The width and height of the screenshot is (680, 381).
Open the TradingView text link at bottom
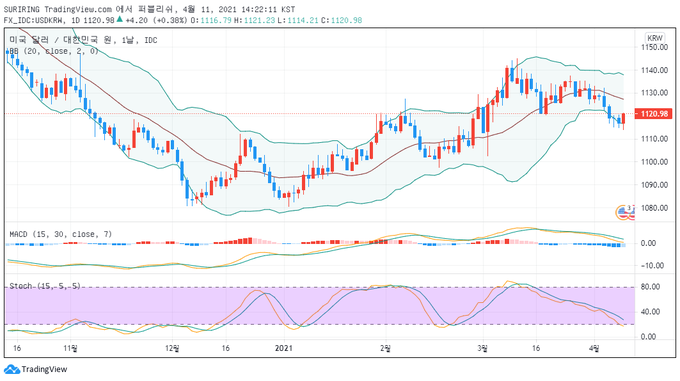(x=44, y=369)
